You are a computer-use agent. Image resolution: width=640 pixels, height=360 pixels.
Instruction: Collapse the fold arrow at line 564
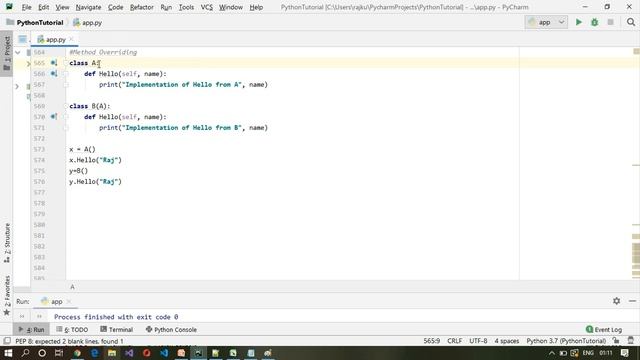18,52
